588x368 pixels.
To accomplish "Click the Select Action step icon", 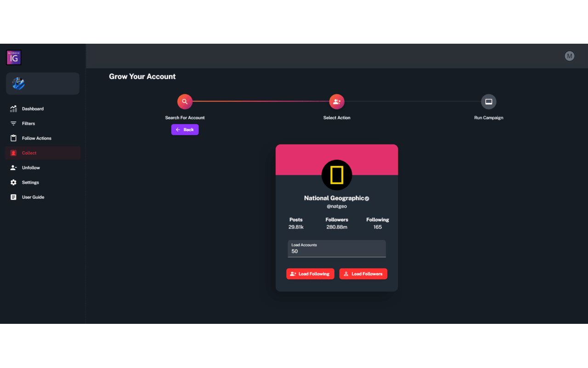I will point(337,102).
